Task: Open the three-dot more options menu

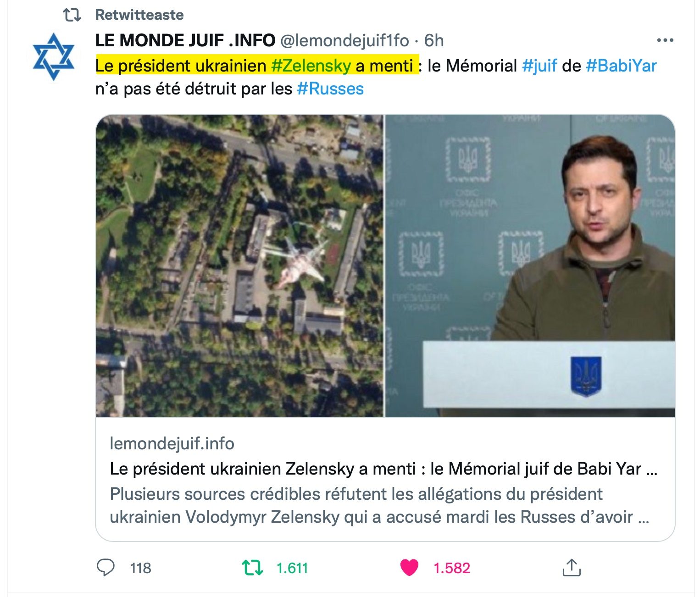Action: 665,40
